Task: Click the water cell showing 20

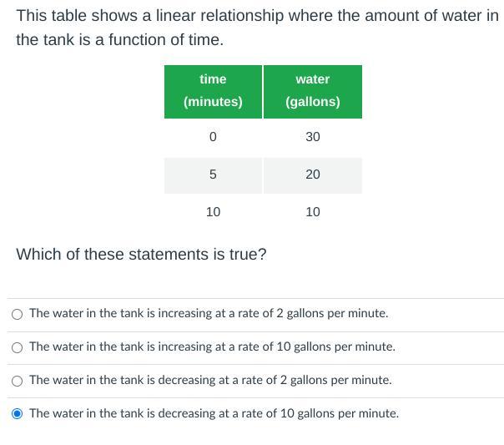Action: click(x=312, y=174)
